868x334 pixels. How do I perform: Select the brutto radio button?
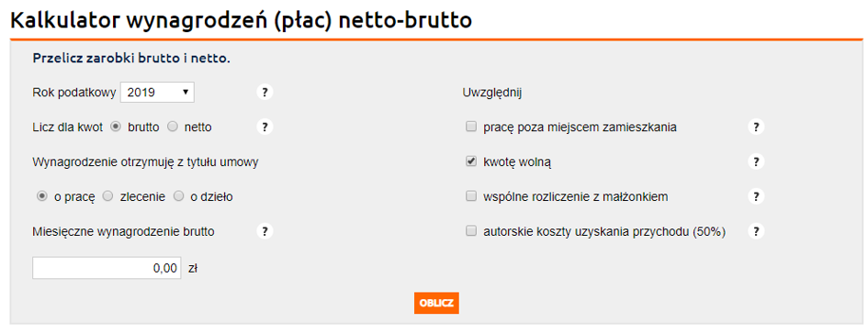(x=117, y=127)
